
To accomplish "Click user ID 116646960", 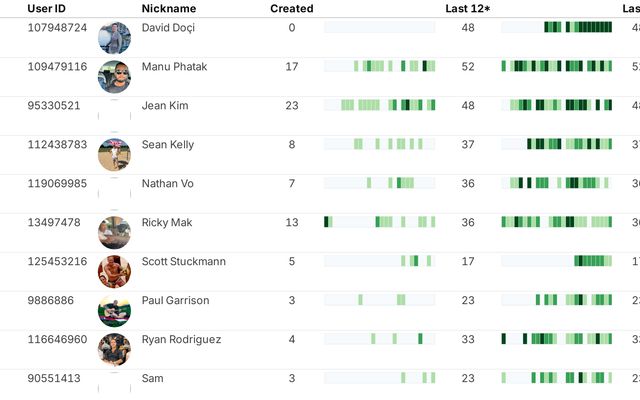I will 57,339.
